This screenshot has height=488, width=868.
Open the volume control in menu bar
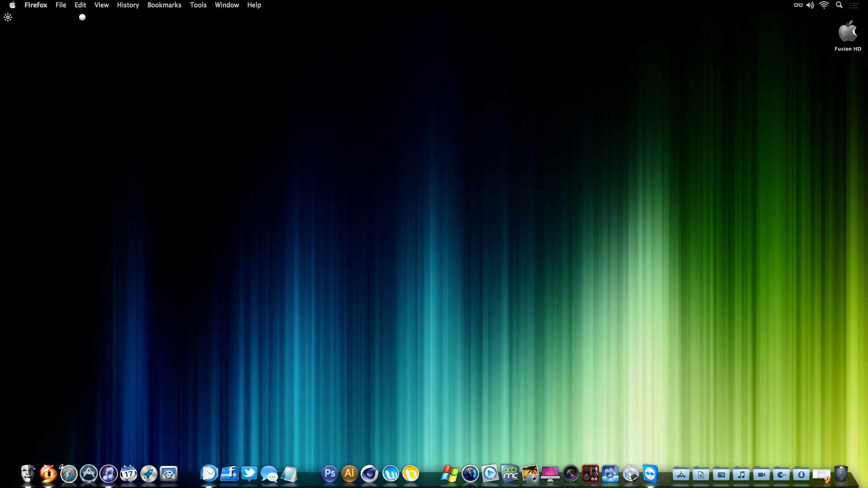pyautogui.click(x=810, y=5)
